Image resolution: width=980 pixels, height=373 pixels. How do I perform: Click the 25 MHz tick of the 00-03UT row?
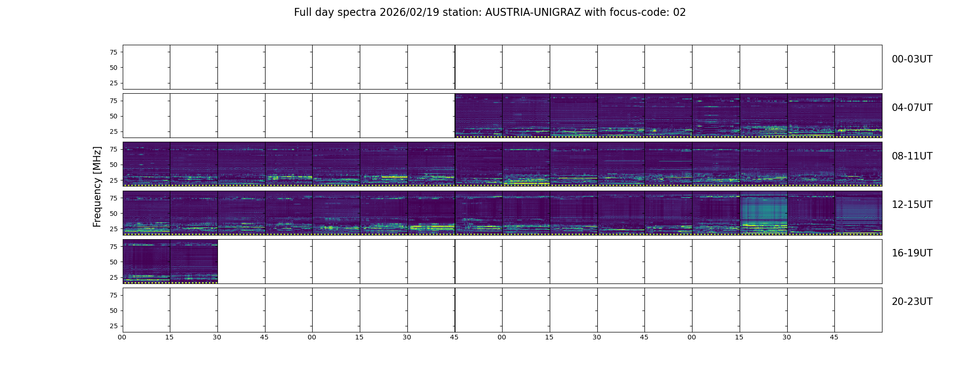(x=113, y=83)
